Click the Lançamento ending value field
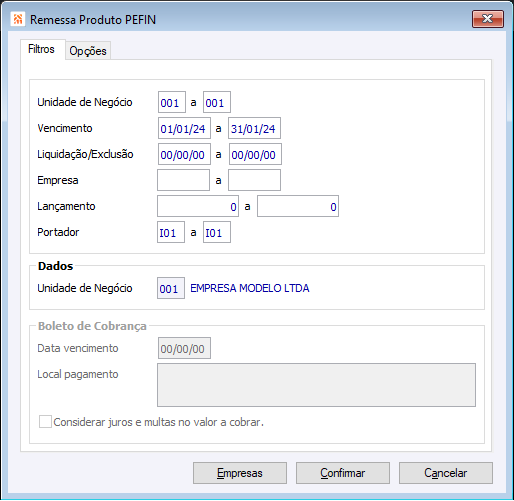 [x=298, y=206]
